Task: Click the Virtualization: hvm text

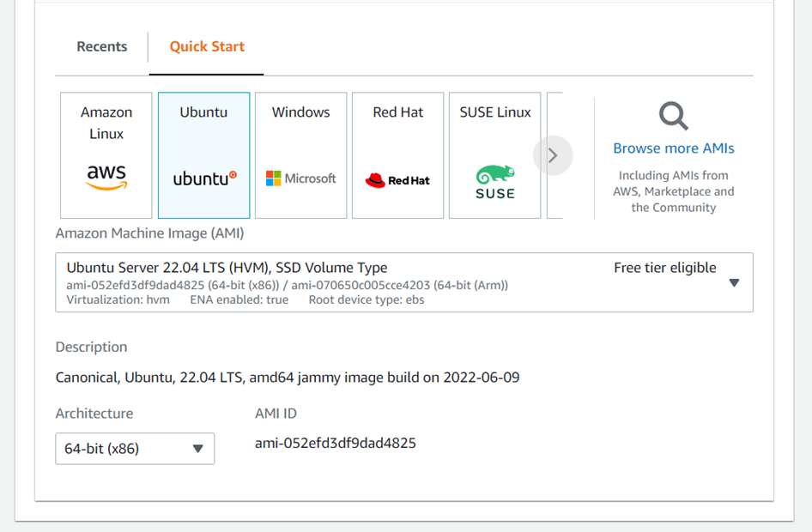Action: 118,299
